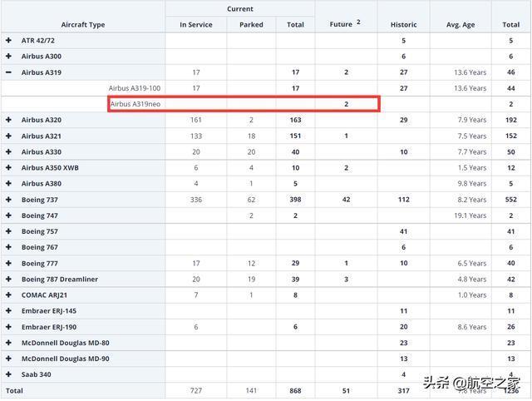Expand the ATR 42/72 row
Viewport: 532px width, 401px height.
click(9, 41)
